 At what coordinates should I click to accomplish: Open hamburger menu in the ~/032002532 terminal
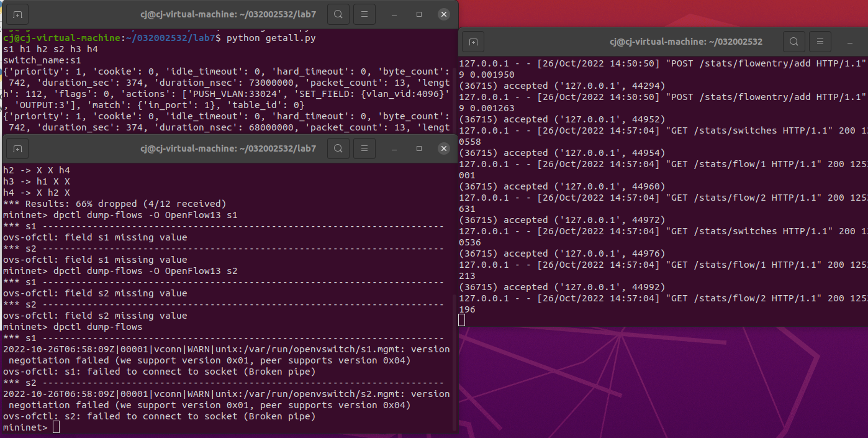820,42
